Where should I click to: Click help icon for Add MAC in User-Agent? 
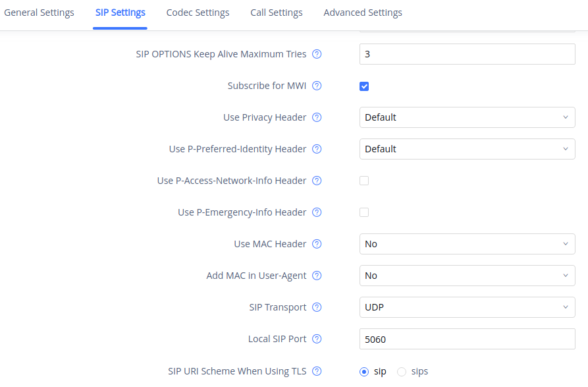tap(317, 276)
